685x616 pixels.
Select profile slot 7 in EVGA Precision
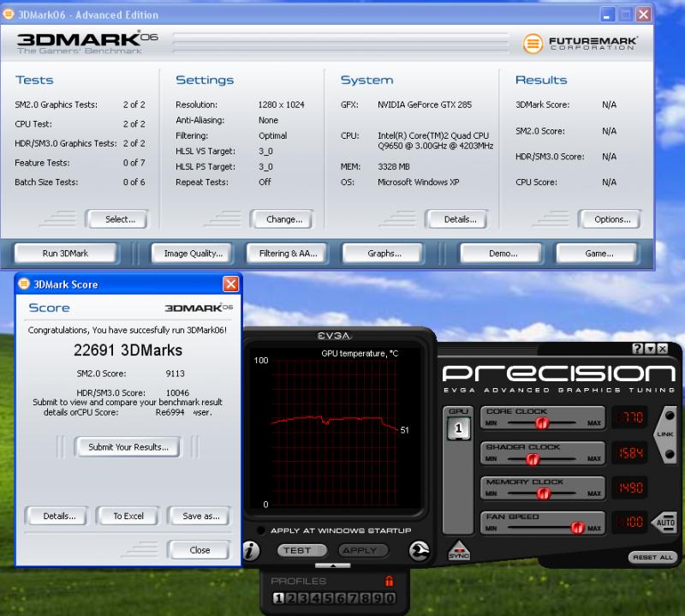click(x=353, y=598)
